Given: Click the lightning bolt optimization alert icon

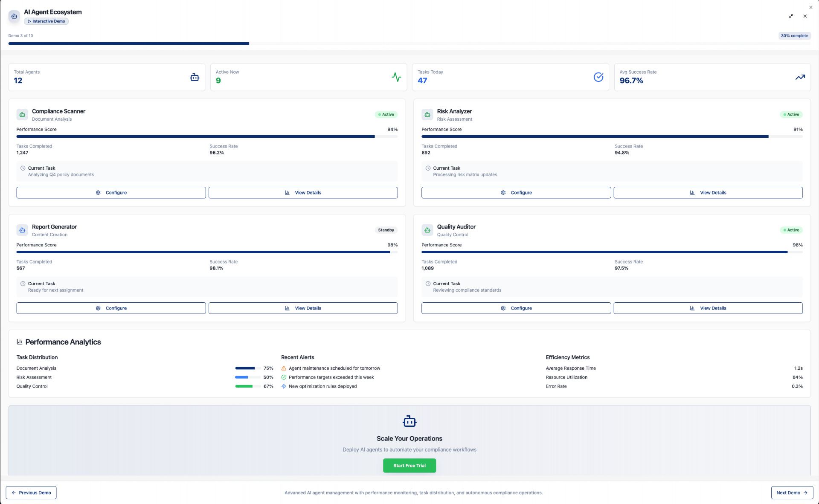Looking at the screenshot, I should coord(284,386).
